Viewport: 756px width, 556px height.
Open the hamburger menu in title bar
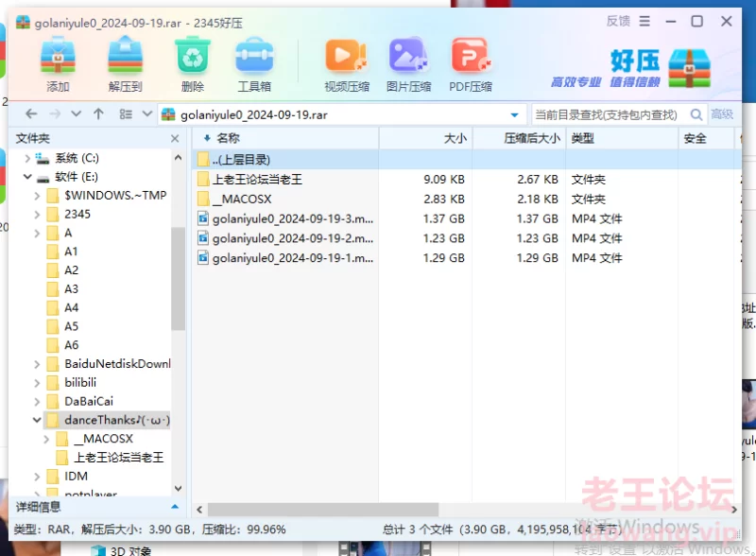pyautogui.click(x=644, y=21)
